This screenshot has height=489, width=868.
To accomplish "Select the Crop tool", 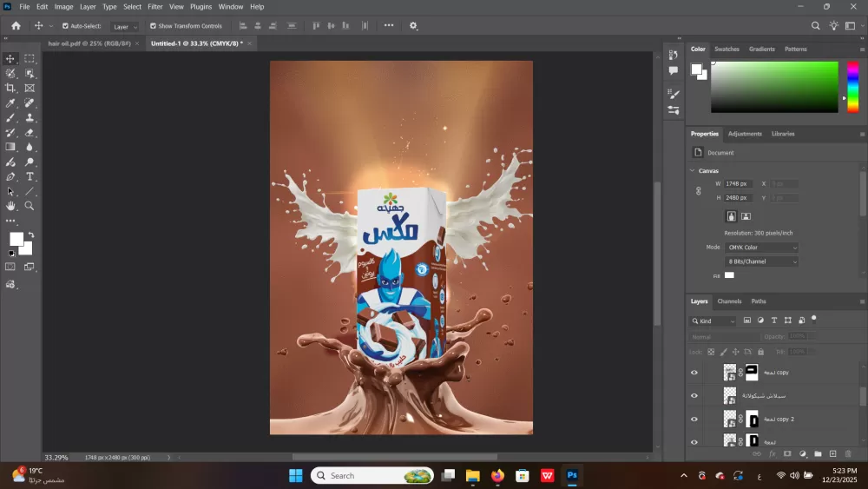I will (10, 88).
